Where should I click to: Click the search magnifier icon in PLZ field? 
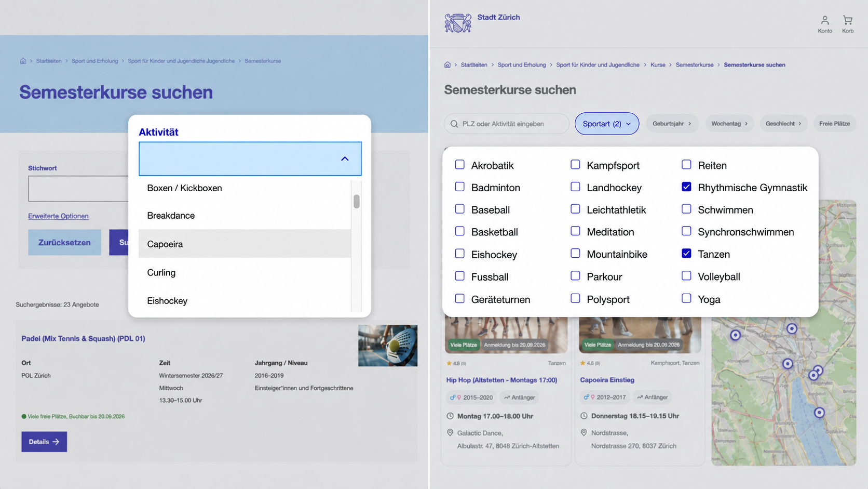(454, 124)
